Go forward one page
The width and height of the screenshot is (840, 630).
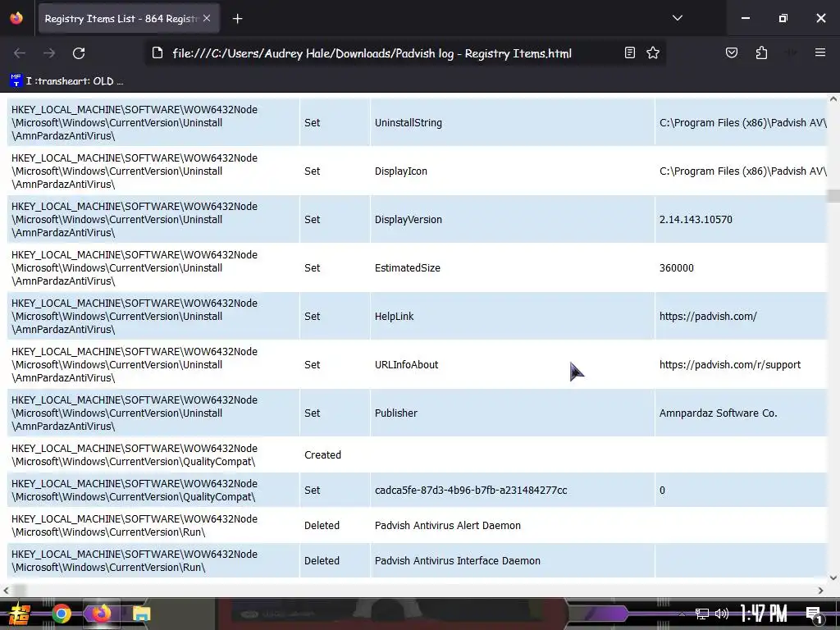click(x=49, y=53)
